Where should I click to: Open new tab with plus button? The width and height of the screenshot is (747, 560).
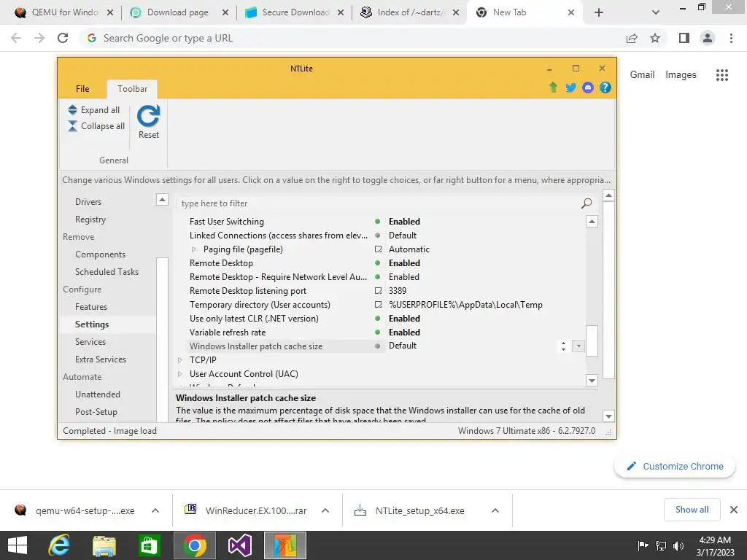tap(599, 12)
